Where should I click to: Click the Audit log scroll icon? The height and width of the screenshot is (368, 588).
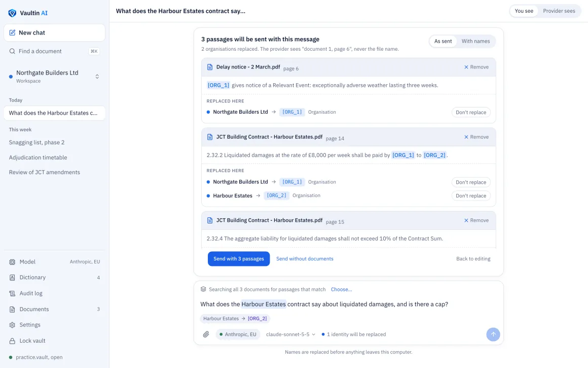[x=12, y=294]
